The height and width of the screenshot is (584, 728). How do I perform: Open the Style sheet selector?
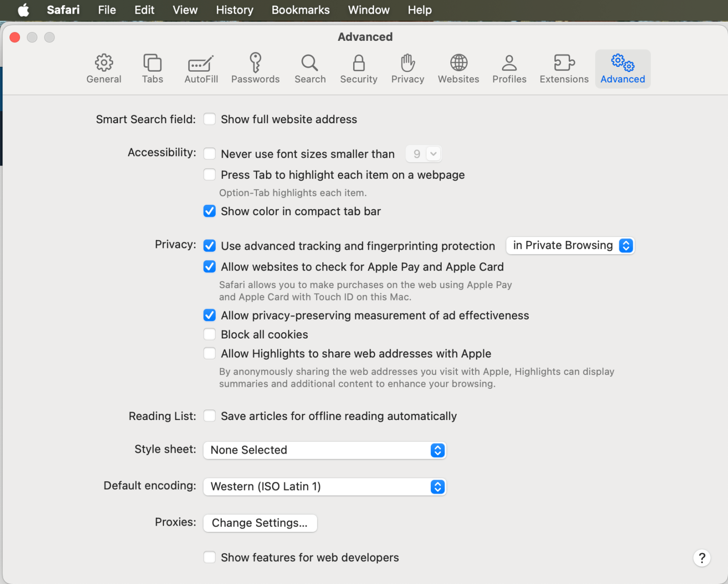pos(325,450)
